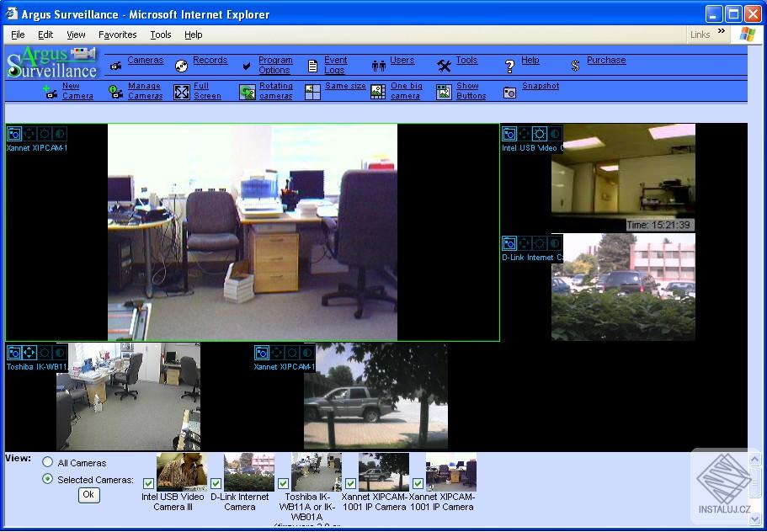Click the Ok button under Selected Cameras
This screenshot has height=532, width=767.
[88, 495]
